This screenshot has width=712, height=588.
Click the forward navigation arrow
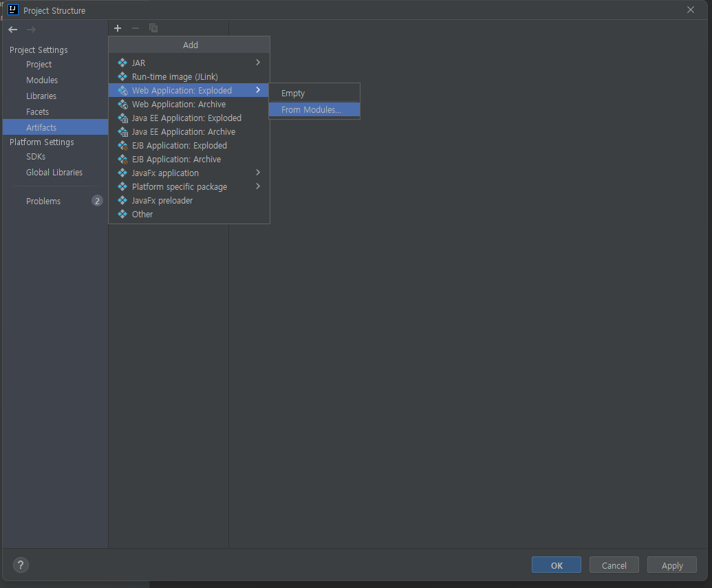(31, 30)
